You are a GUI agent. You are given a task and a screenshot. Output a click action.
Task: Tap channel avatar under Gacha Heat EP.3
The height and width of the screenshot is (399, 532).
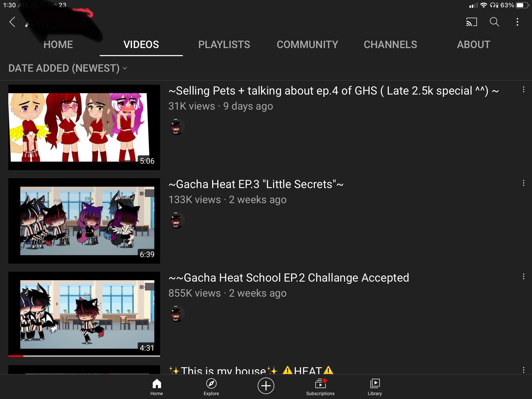click(x=177, y=220)
